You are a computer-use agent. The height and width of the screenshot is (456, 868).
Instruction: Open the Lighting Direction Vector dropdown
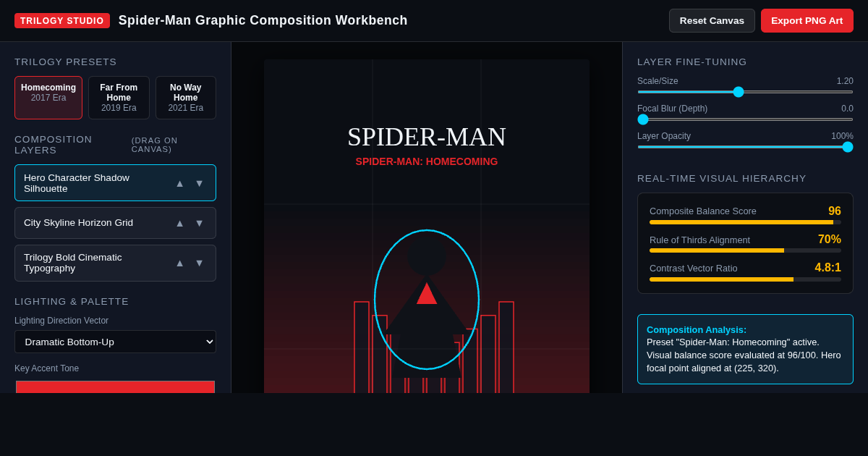[x=115, y=342]
